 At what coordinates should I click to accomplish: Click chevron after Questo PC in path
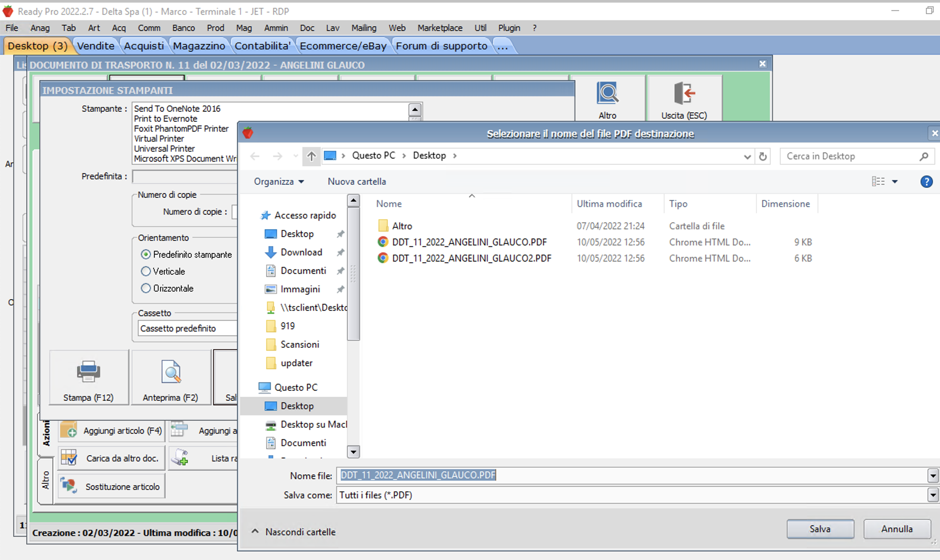404,156
